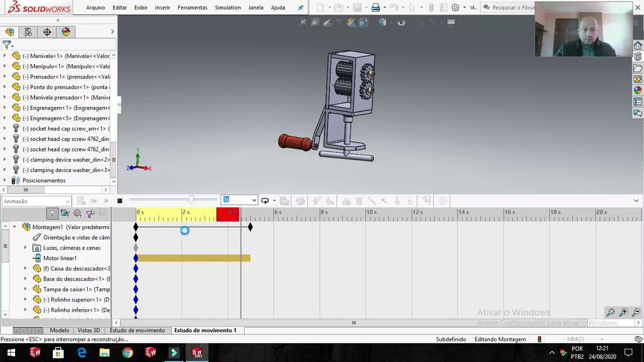Open the ConfigurationManager crosshair tab
The width and height of the screenshot is (644, 362).
point(47,32)
